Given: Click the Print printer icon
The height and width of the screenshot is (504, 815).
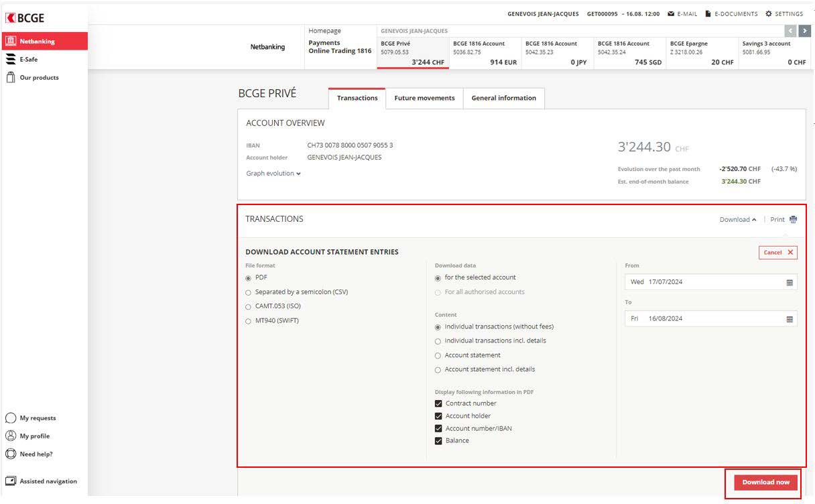Looking at the screenshot, I should pyautogui.click(x=794, y=220).
